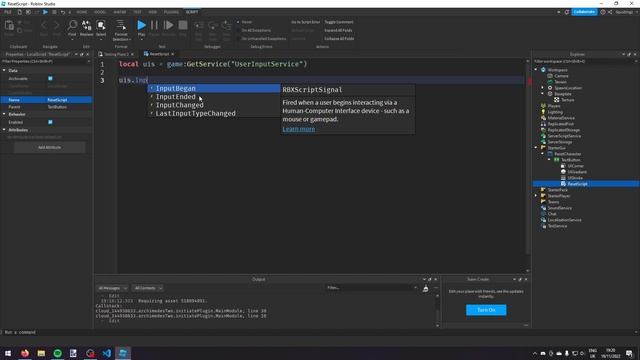The height and width of the screenshot is (360, 640).
Task: Open the FILE menu
Action: point(8,12)
